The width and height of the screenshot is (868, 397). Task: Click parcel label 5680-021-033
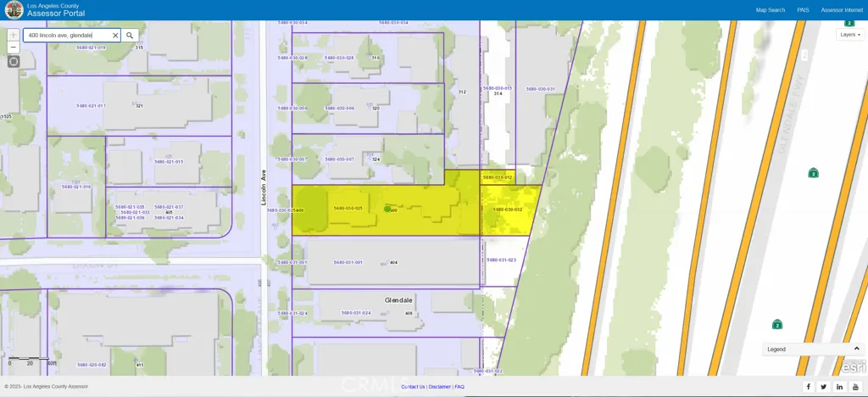[135, 213]
